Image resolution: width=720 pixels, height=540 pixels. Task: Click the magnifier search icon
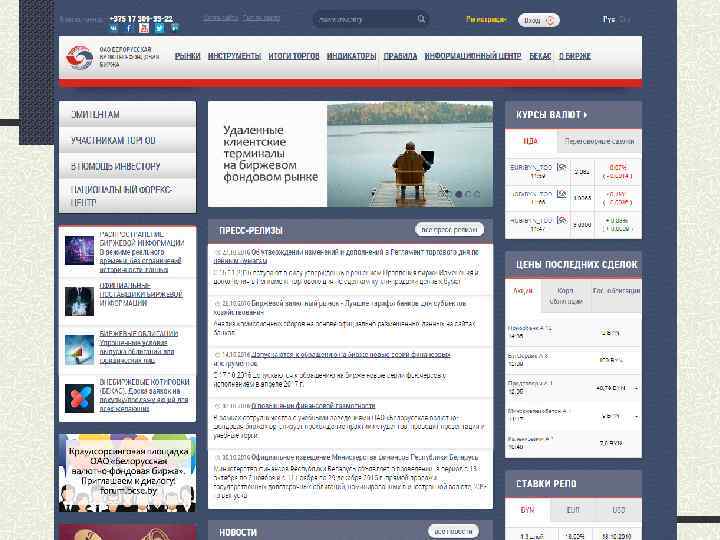point(421,19)
